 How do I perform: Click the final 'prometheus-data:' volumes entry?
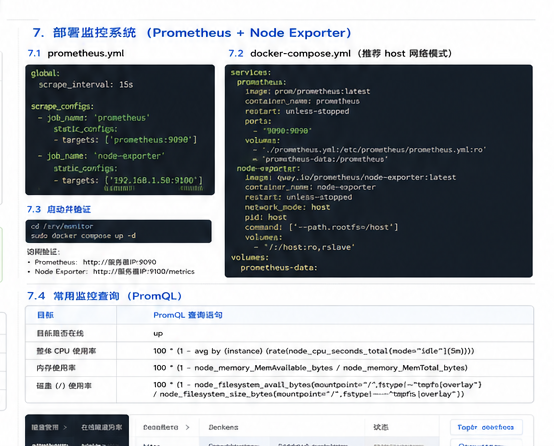[x=279, y=268]
